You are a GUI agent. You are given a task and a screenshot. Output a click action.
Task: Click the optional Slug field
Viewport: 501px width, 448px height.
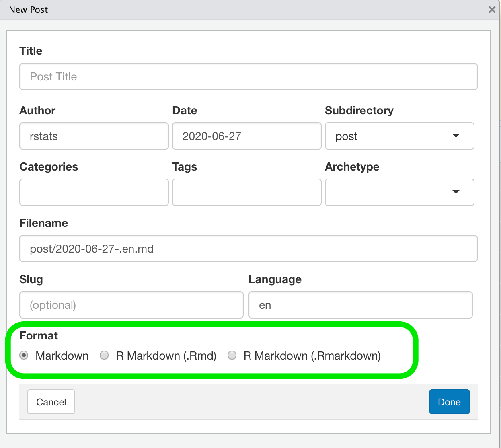click(x=131, y=305)
